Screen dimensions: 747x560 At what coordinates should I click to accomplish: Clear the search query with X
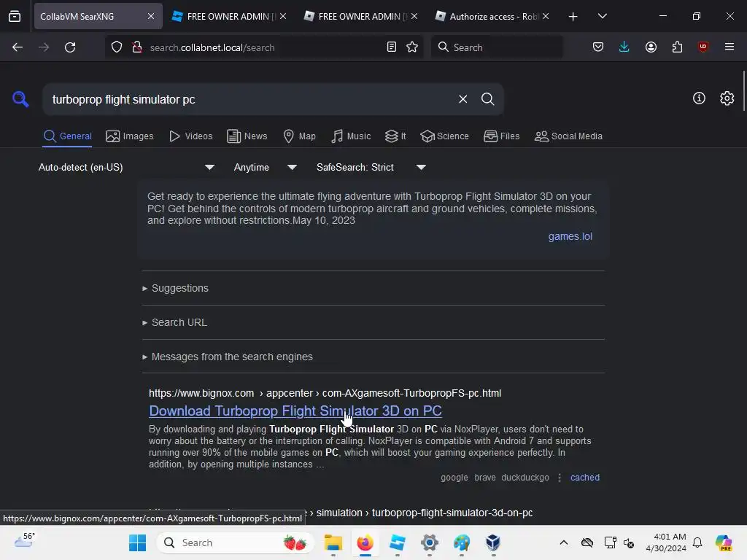(x=462, y=99)
